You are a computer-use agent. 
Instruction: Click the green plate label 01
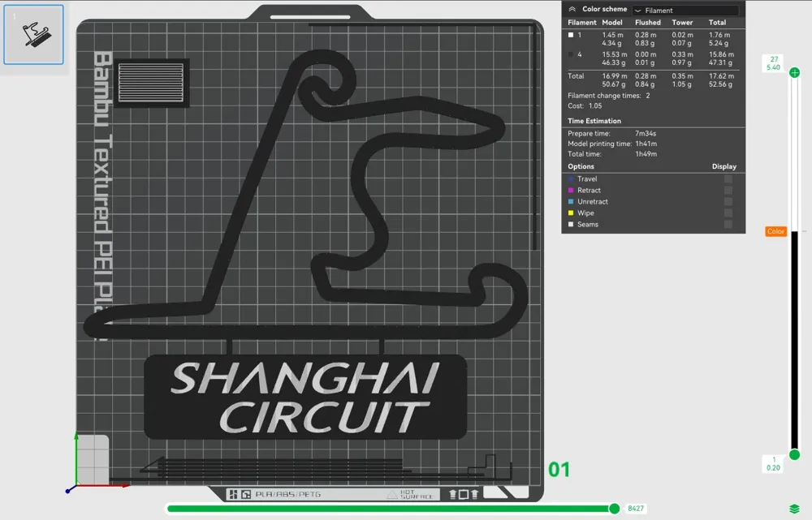557,468
